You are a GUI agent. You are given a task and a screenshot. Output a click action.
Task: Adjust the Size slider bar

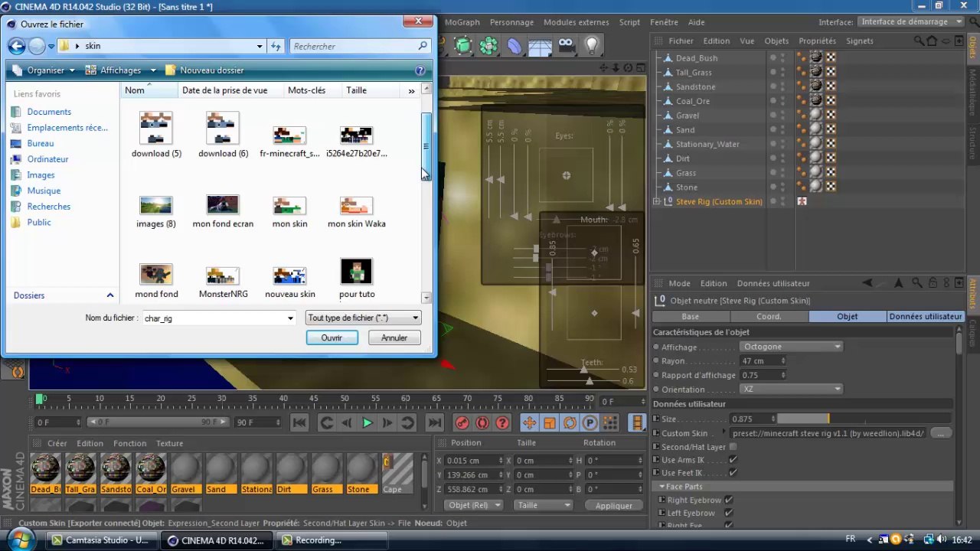pos(864,419)
